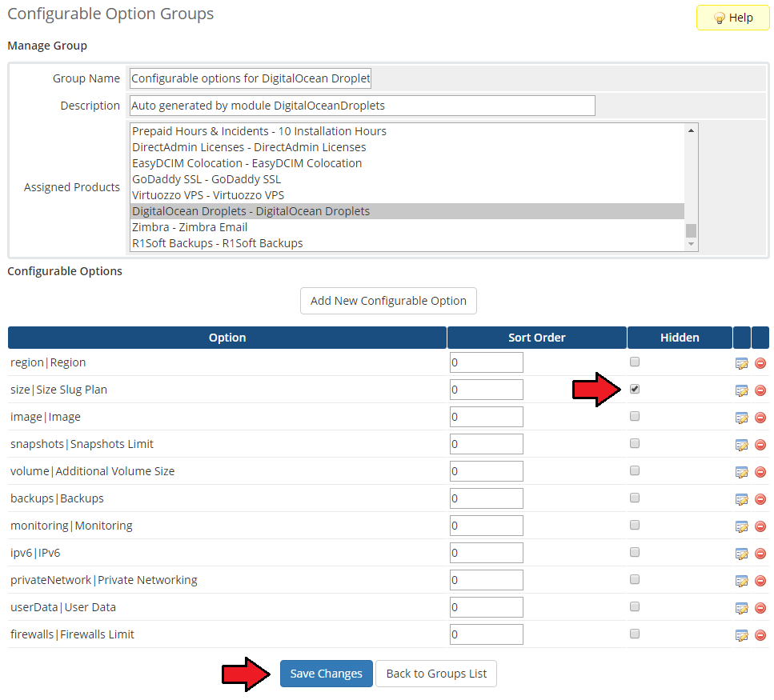This screenshot has height=700, width=774.
Task: Select Zimbra Email in Assigned Products
Action: click(407, 227)
